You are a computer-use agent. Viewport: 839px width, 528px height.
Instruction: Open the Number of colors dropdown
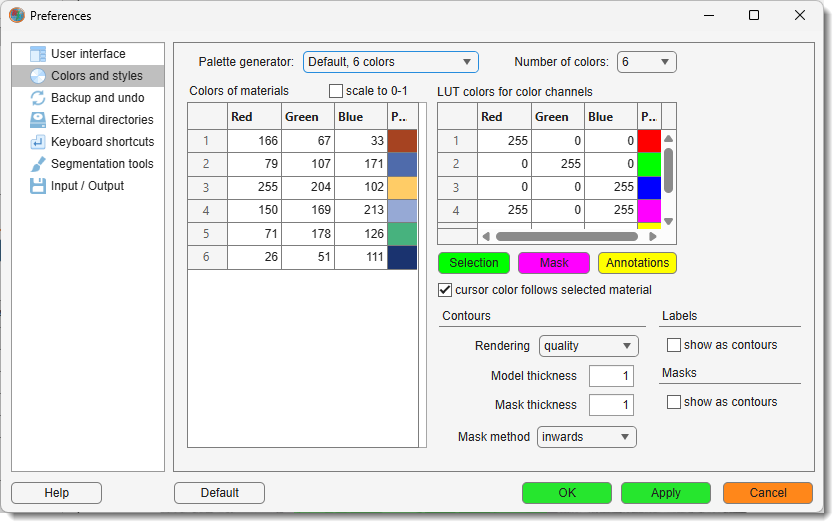tap(646, 62)
